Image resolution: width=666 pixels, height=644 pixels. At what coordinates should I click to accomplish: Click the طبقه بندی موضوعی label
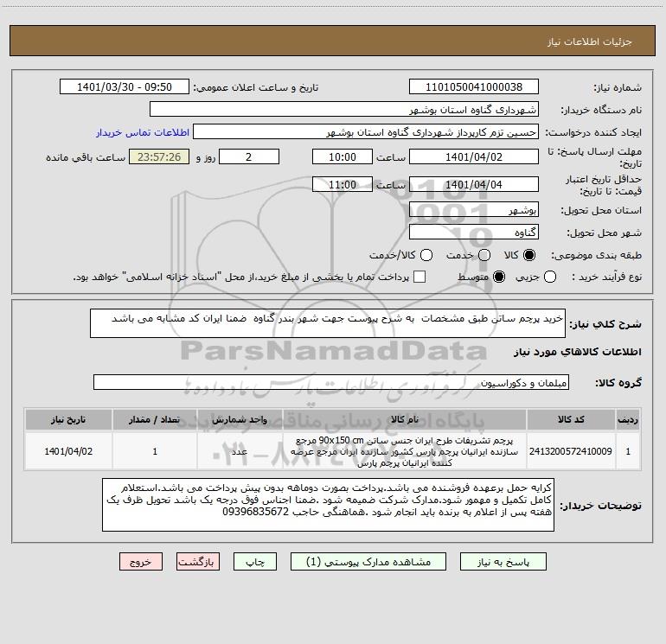click(x=596, y=256)
